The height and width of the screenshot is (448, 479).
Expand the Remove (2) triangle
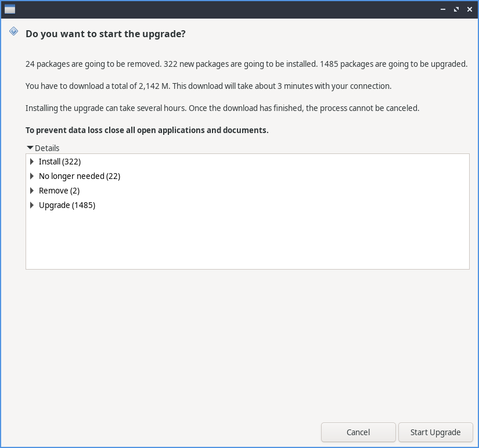coord(32,191)
